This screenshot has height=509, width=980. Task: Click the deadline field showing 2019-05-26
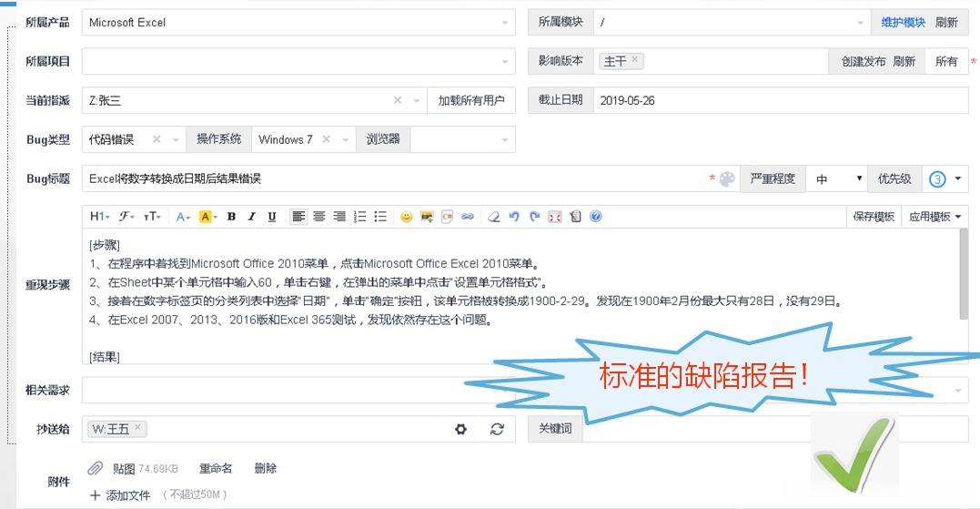(x=781, y=100)
